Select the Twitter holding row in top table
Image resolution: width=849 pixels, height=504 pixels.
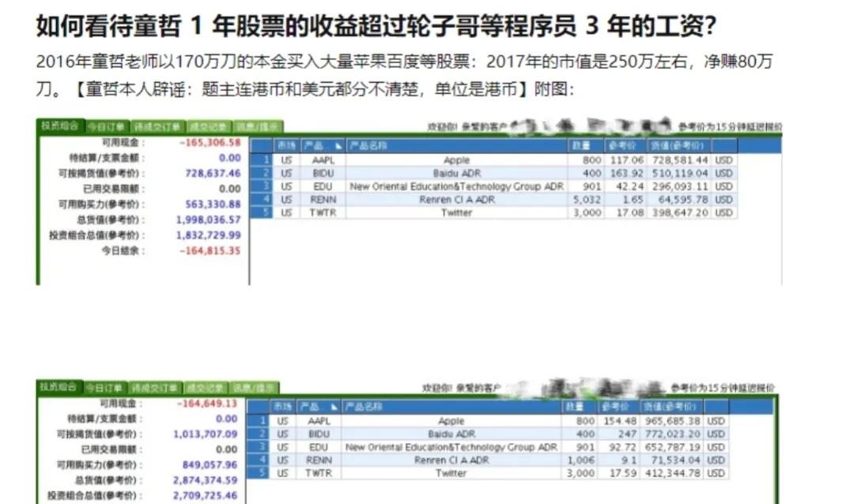click(x=456, y=212)
